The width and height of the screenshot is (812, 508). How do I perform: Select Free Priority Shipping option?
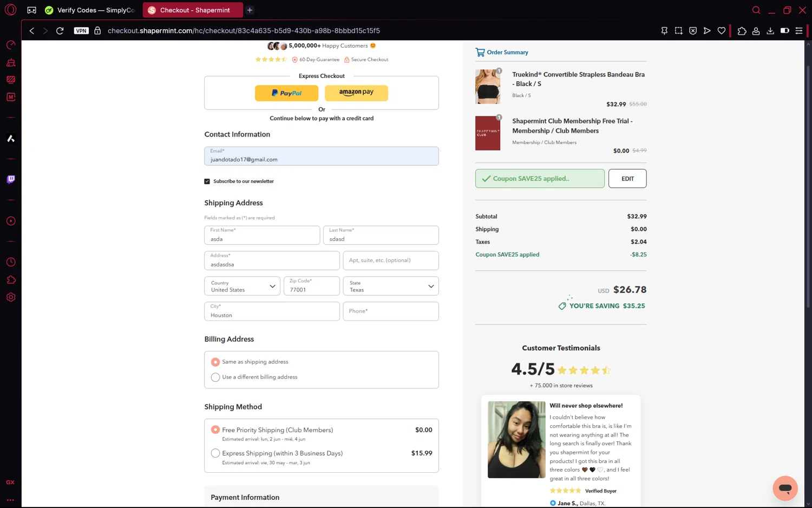[x=215, y=429]
